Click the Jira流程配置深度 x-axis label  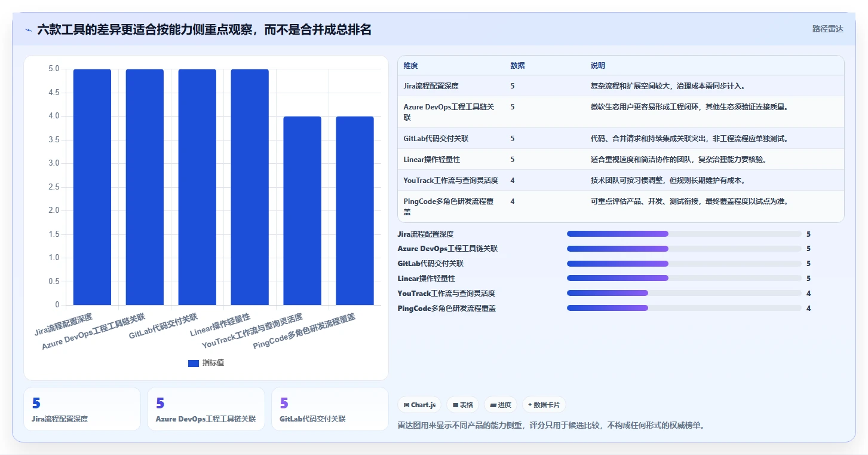click(64, 323)
